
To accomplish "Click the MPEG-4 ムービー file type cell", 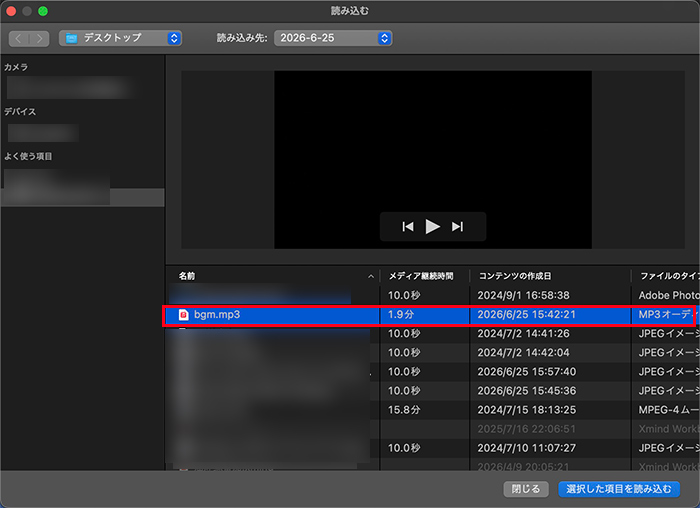I will pos(668,410).
